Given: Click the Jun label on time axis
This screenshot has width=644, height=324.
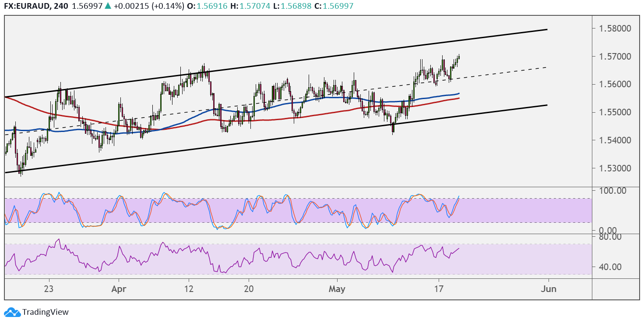Looking at the screenshot, I should pyautogui.click(x=549, y=289).
